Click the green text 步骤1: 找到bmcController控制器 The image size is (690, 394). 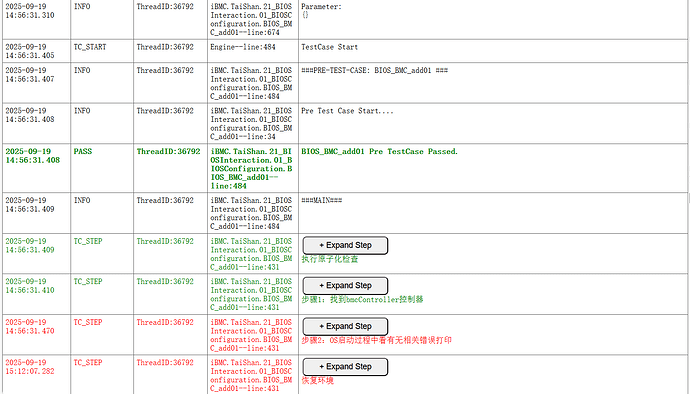pos(362,299)
